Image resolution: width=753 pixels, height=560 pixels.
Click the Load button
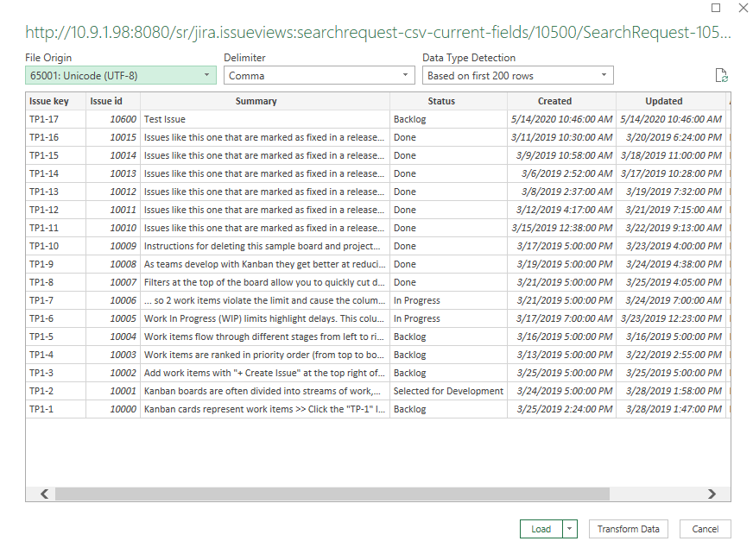point(541,529)
